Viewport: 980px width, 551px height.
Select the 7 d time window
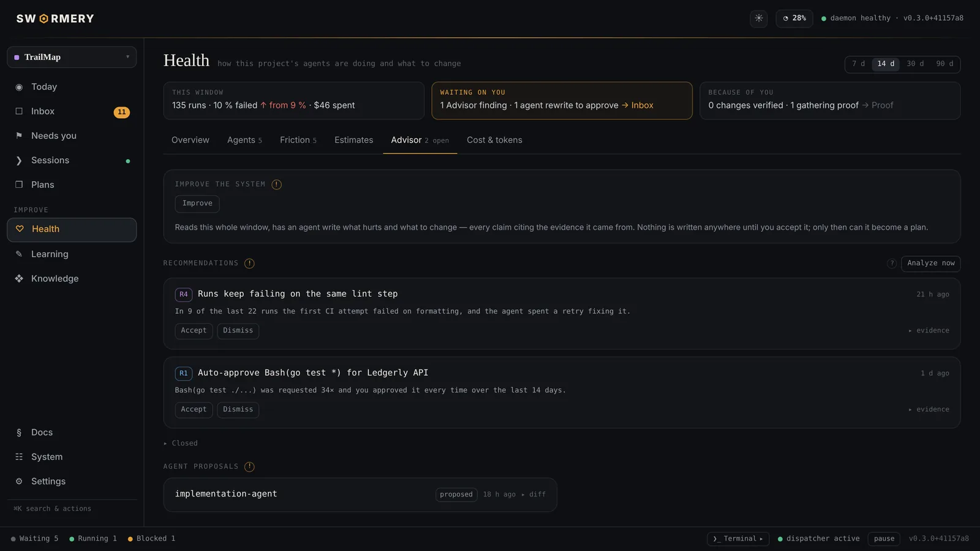[859, 64]
